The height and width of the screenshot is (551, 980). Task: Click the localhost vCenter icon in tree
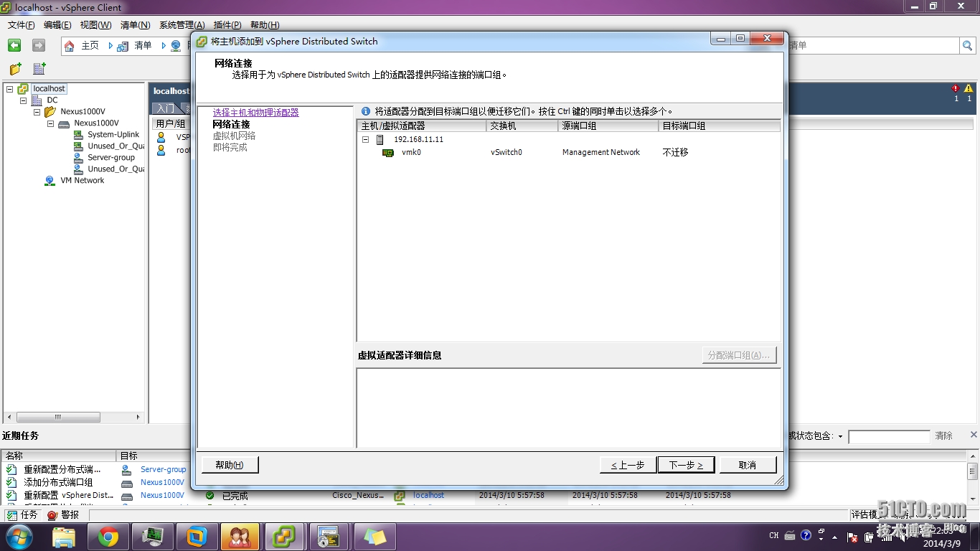pyautogui.click(x=23, y=89)
